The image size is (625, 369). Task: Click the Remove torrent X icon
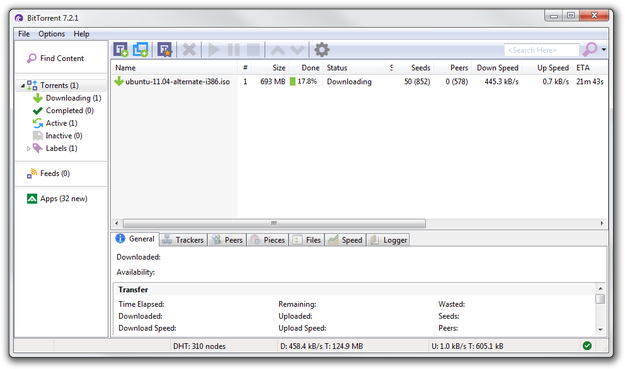(189, 50)
